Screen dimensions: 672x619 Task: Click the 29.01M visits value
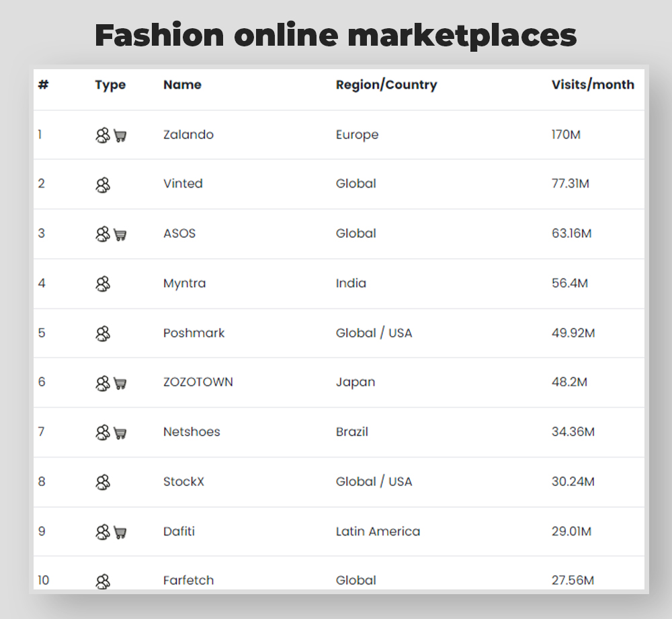(x=571, y=531)
